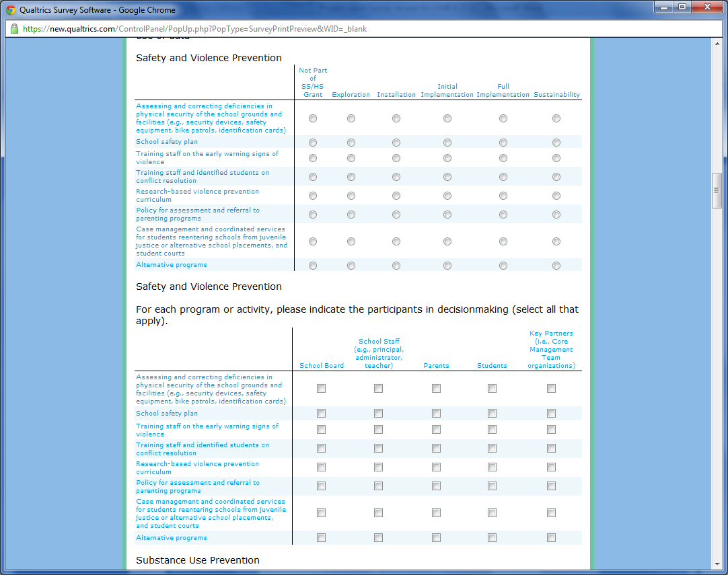The height and width of the screenshot is (575, 728).
Task: Click the School Board column header
Action: 322,366
